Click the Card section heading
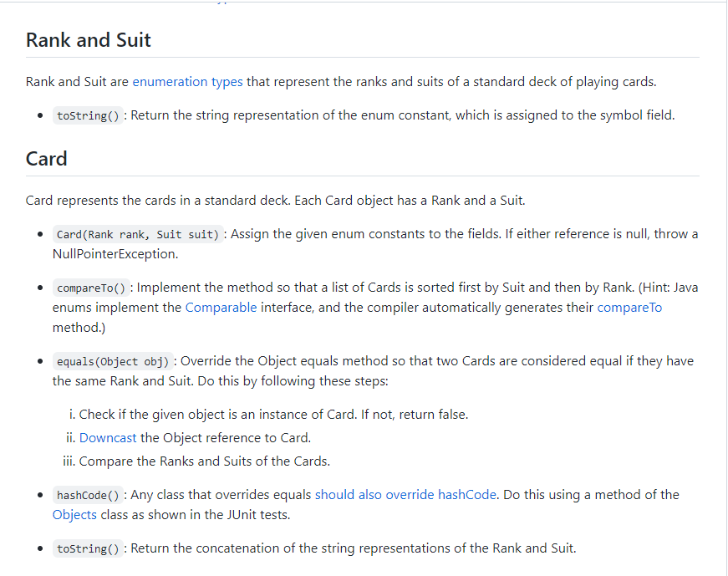 pyautogui.click(x=47, y=159)
